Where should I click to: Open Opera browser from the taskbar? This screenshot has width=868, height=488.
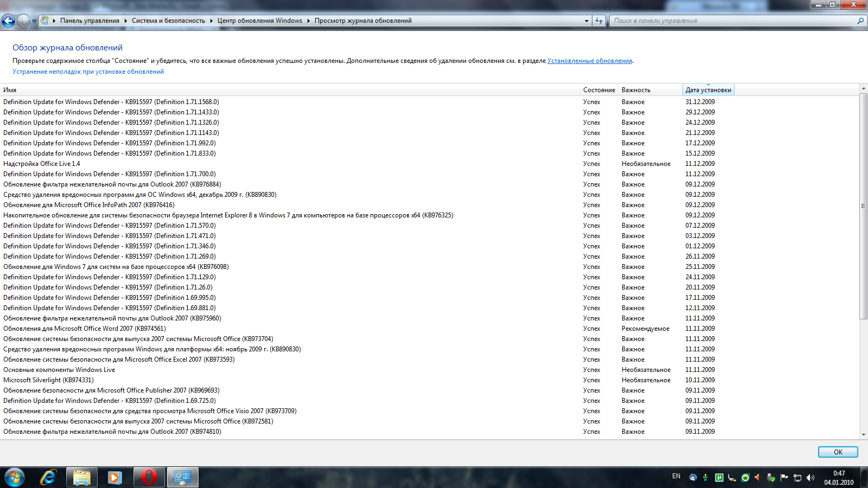click(x=149, y=477)
